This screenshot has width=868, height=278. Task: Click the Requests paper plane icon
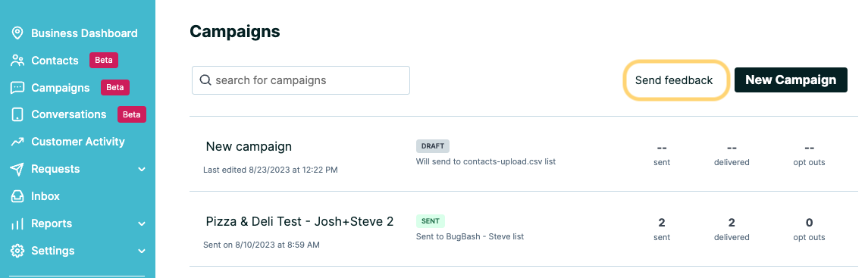coord(17,169)
